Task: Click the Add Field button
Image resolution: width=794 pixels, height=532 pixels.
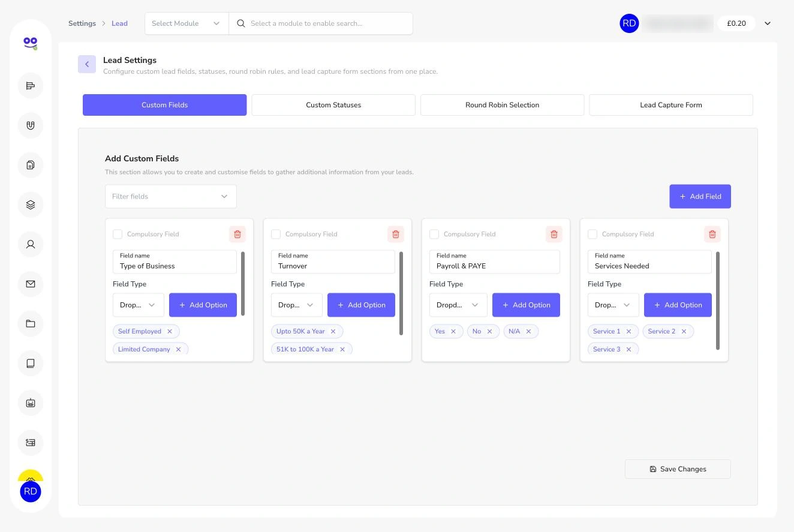Action: 700,196
